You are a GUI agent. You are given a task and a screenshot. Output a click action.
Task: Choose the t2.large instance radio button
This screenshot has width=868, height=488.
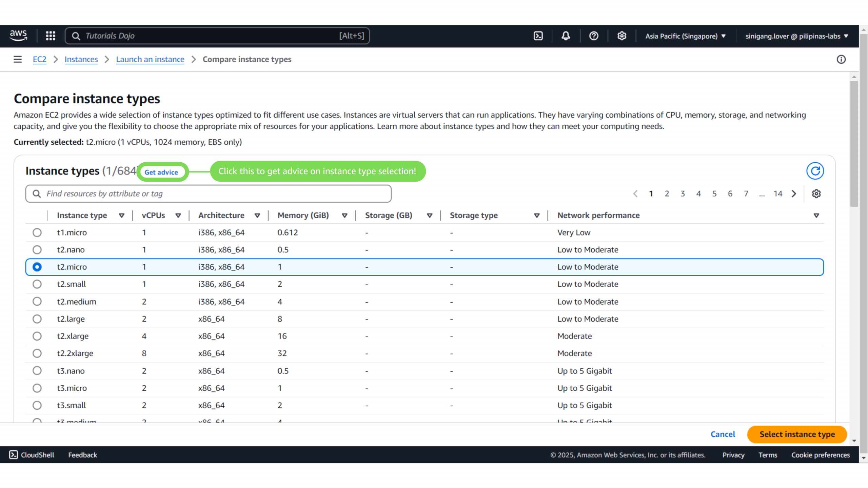pos(37,319)
